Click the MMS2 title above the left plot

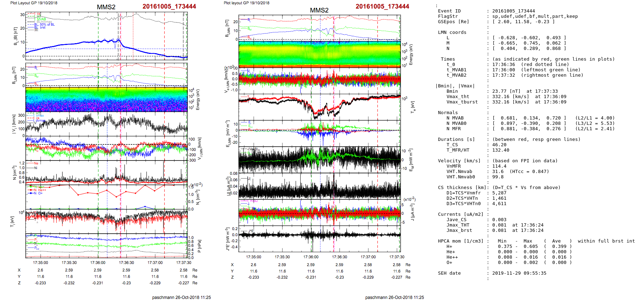tap(106, 7)
